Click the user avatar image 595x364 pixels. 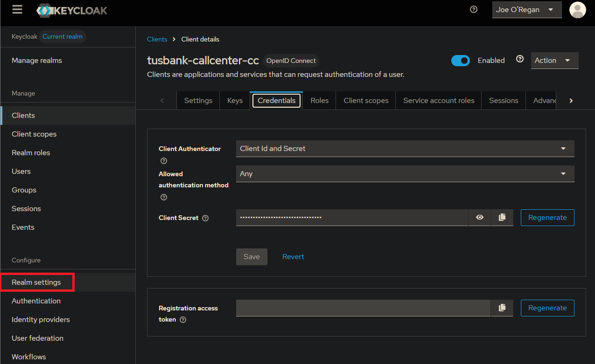point(577,10)
